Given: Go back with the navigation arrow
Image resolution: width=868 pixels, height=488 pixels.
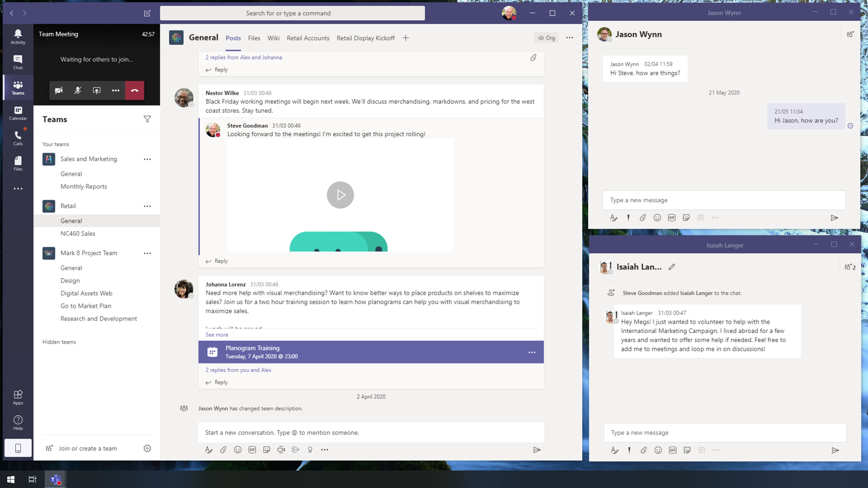Looking at the screenshot, I should 11,13.
